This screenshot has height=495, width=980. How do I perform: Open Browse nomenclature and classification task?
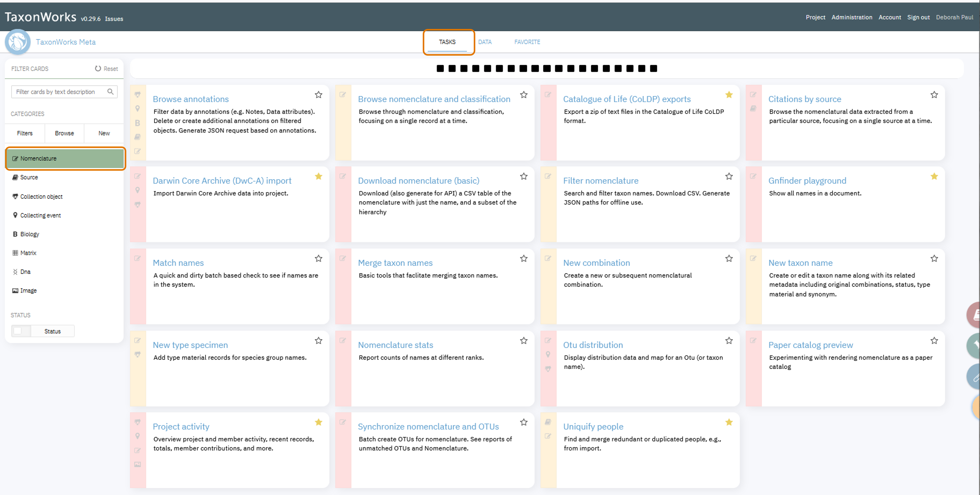(434, 99)
